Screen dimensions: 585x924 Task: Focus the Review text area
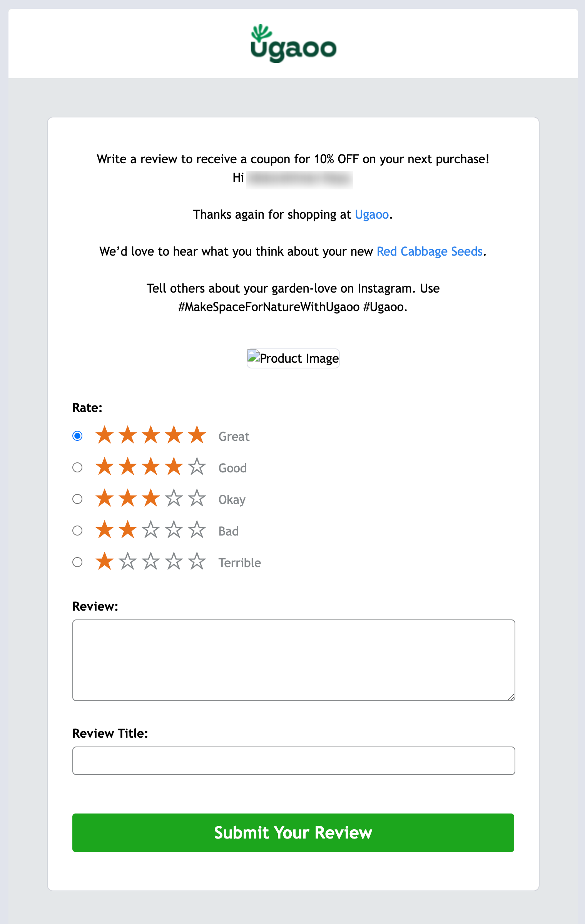click(293, 660)
